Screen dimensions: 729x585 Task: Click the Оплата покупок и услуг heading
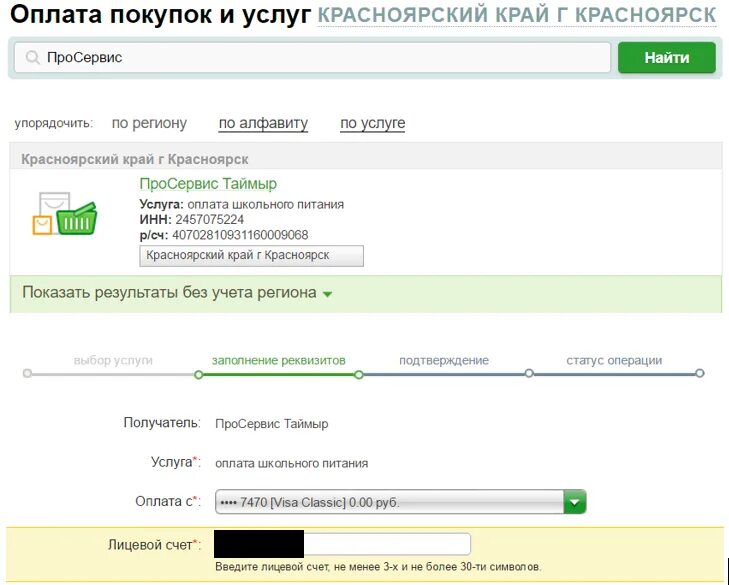pyautogui.click(x=160, y=15)
